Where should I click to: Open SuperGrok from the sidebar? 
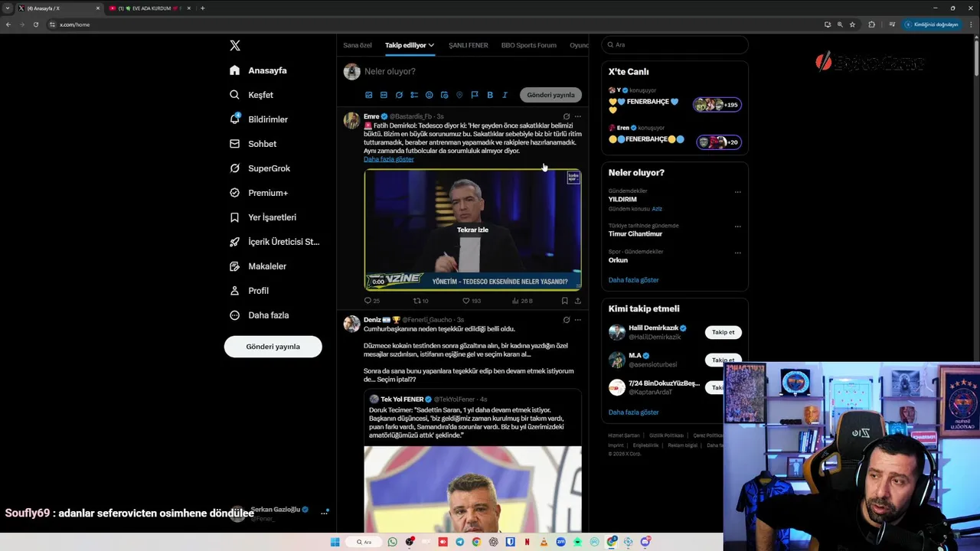(260, 168)
